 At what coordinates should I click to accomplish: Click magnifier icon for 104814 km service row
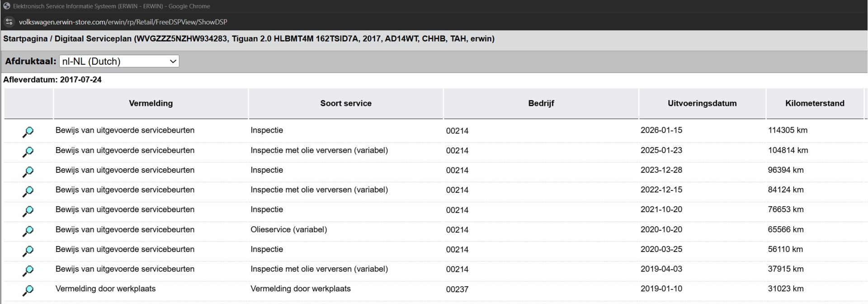pos(28,152)
